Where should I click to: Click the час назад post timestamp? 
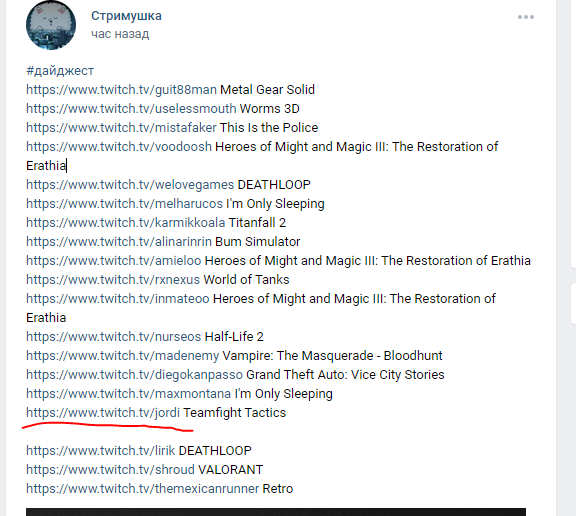120,34
